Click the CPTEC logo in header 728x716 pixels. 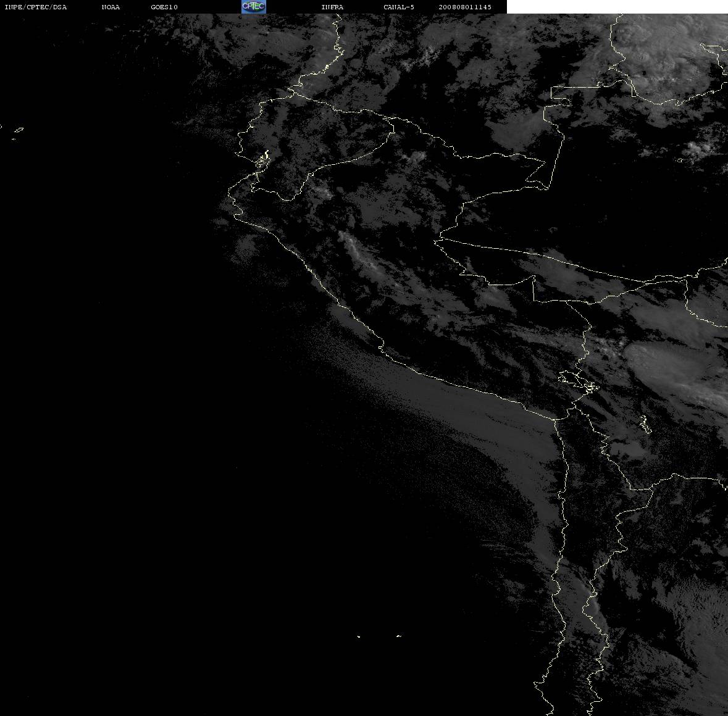click(254, 7)
